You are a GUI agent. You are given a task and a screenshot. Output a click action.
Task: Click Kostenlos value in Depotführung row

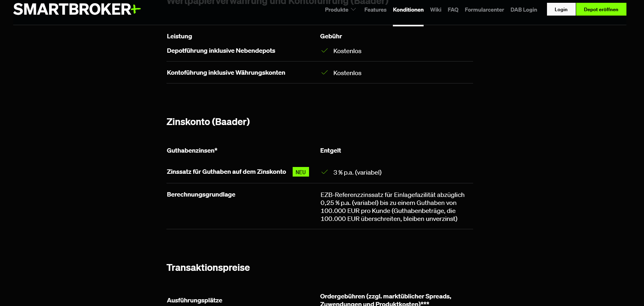pyautogui.click(x=347, y=51)
